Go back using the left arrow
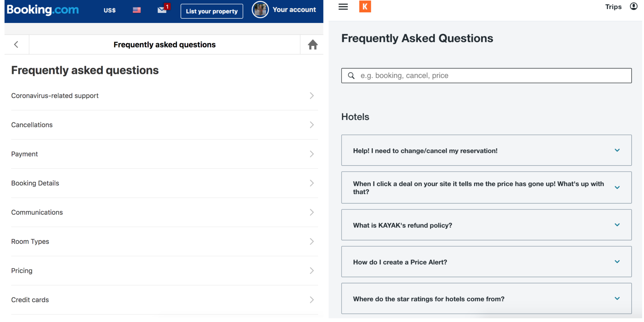The width and height of the screenshot is (644, 322). (x=16, y=44)
